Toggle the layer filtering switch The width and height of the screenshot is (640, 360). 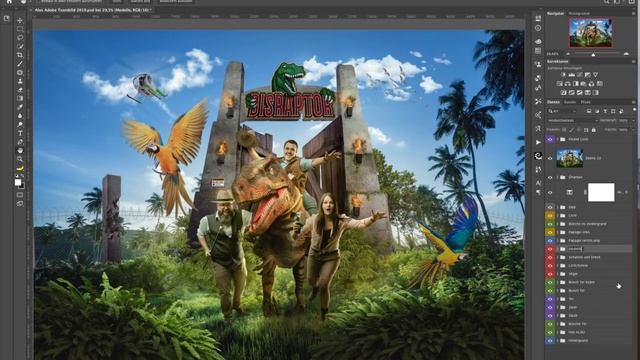pos(634,110)
